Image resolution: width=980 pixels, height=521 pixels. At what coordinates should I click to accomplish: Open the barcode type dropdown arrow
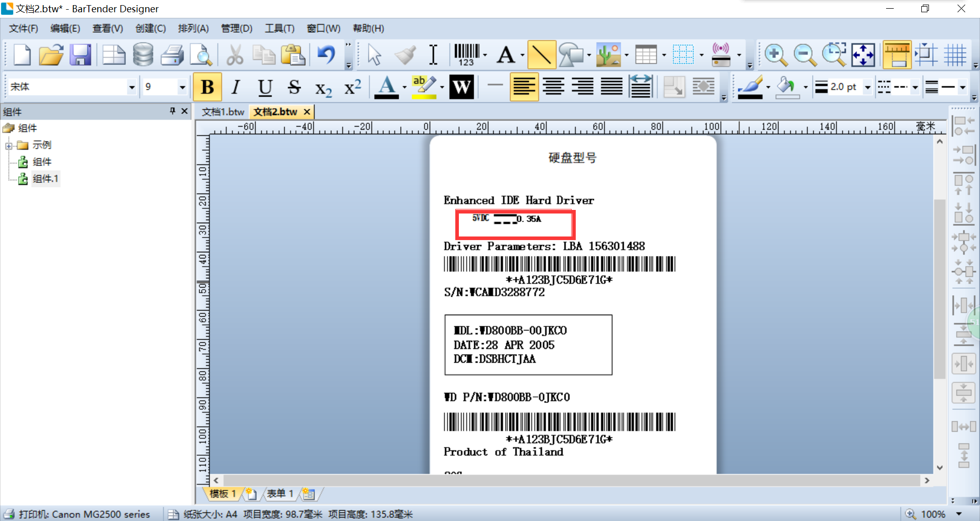point(485,55)
